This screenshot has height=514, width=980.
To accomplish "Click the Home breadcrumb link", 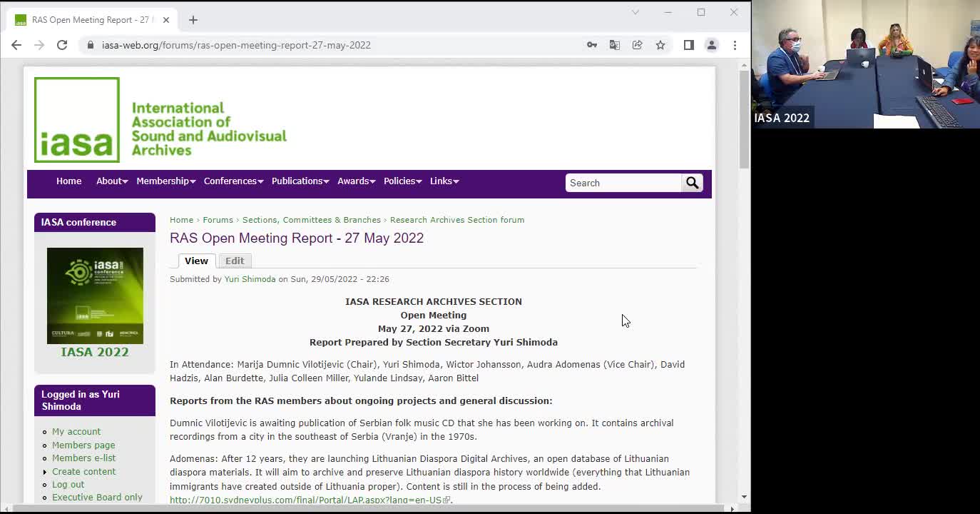I will click(181, 220).
